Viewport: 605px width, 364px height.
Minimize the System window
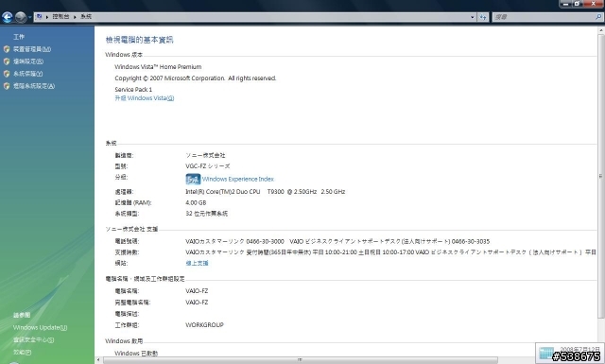[565, 4]
